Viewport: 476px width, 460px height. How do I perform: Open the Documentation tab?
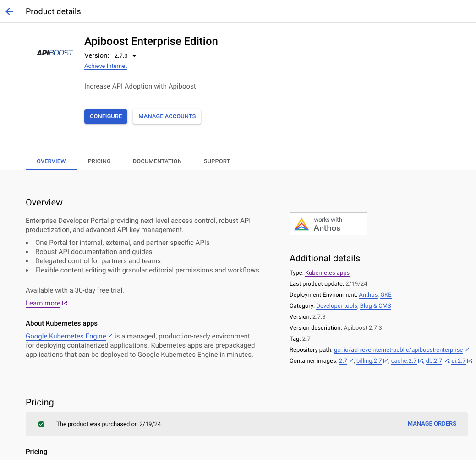pos(157,161)
